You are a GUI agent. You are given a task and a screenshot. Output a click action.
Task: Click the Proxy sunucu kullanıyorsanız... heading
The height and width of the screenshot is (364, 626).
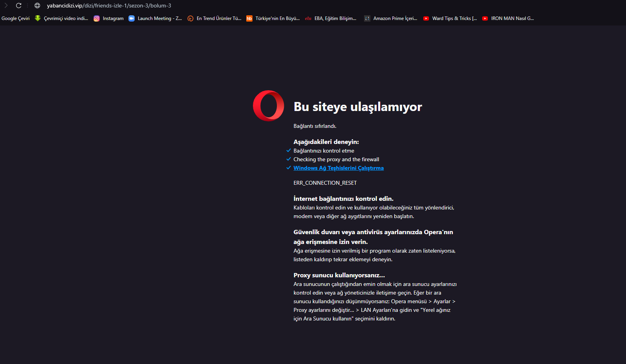[339, 275]
